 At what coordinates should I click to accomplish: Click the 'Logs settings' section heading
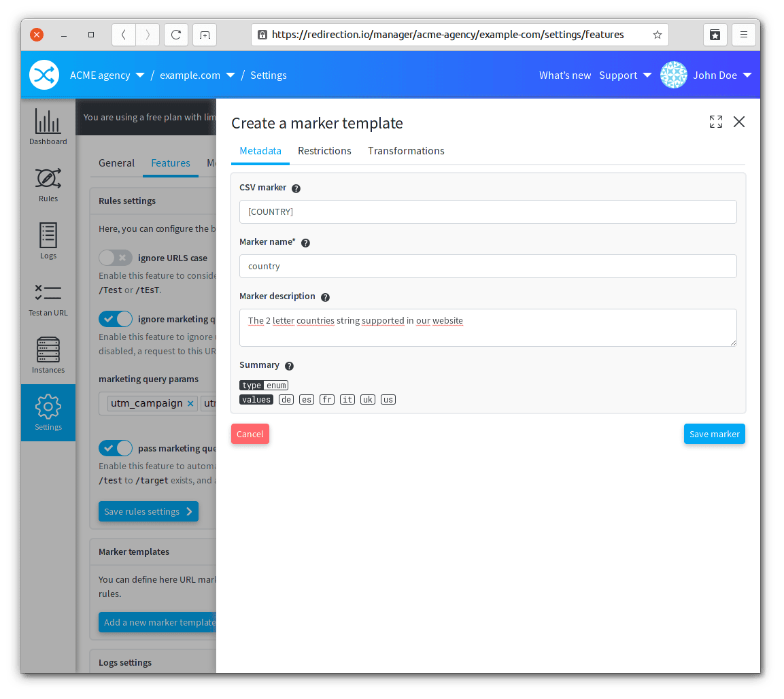[125, 663]
